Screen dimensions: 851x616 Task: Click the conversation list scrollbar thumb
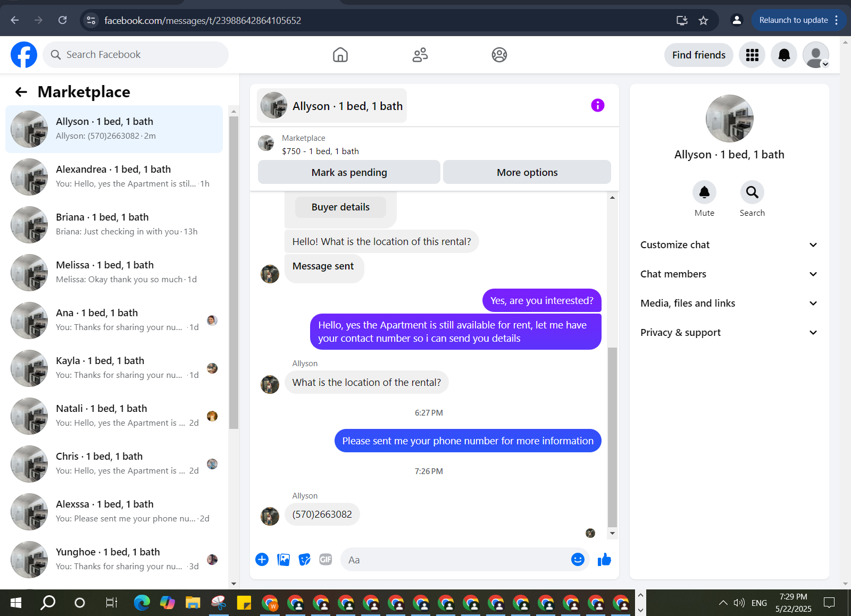pyautogui.click(x=233, y=272)
